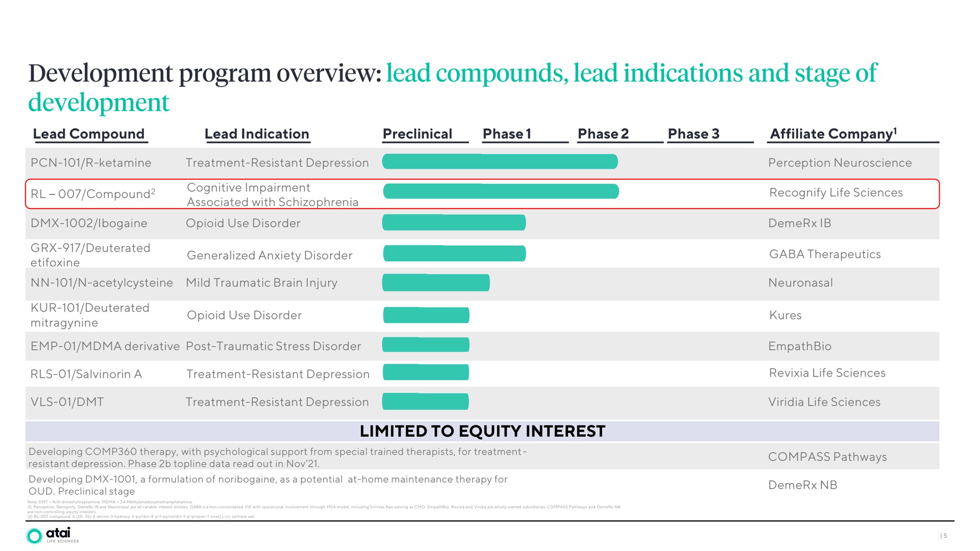
Task: Click Generalized Anxiety Disorder indication
Action: click(x=269, y=255)
